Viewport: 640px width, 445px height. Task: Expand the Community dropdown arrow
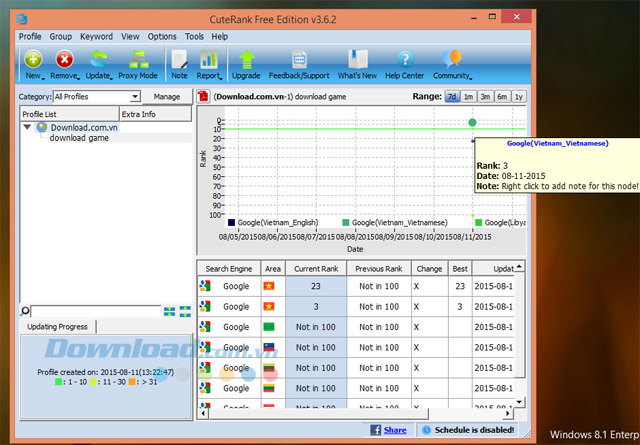click(x=473, y=76)
